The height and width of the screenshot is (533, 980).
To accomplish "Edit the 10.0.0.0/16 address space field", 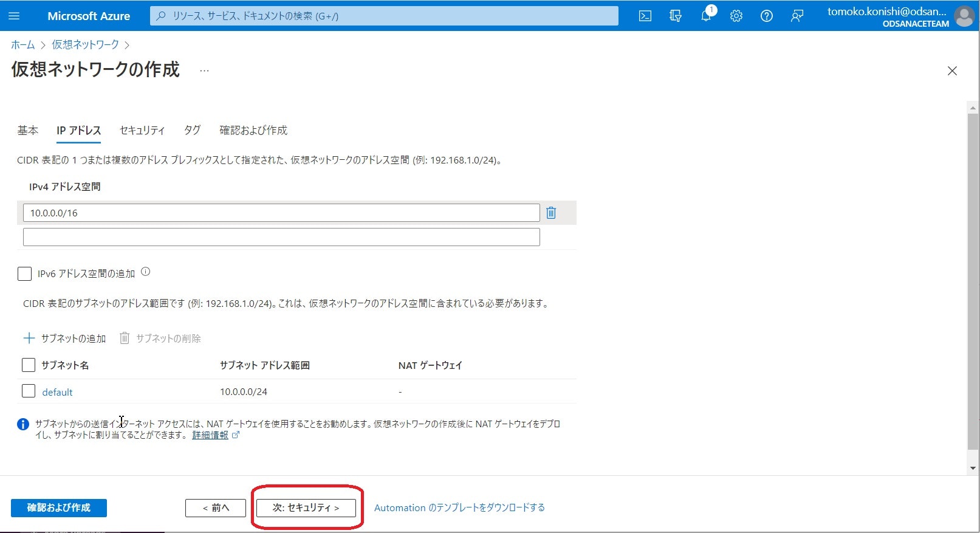I will coord(281,213).
